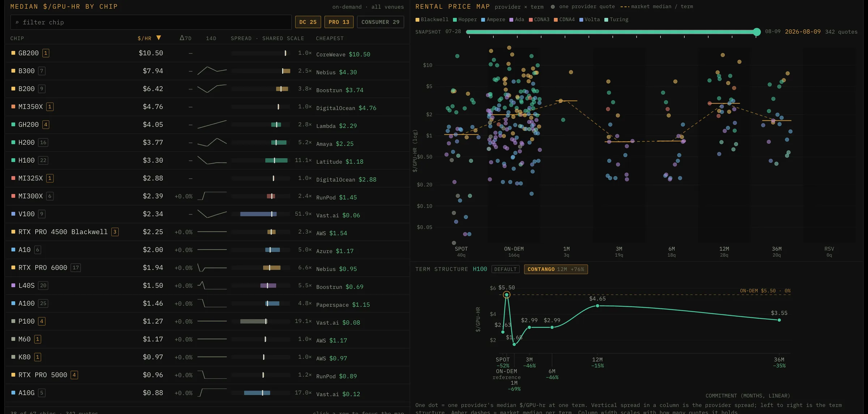This screenshot has width=868, height=414.
Task: Click the B300 14-day sparkline
Action: pyautogui.click(x=212, y=71)
